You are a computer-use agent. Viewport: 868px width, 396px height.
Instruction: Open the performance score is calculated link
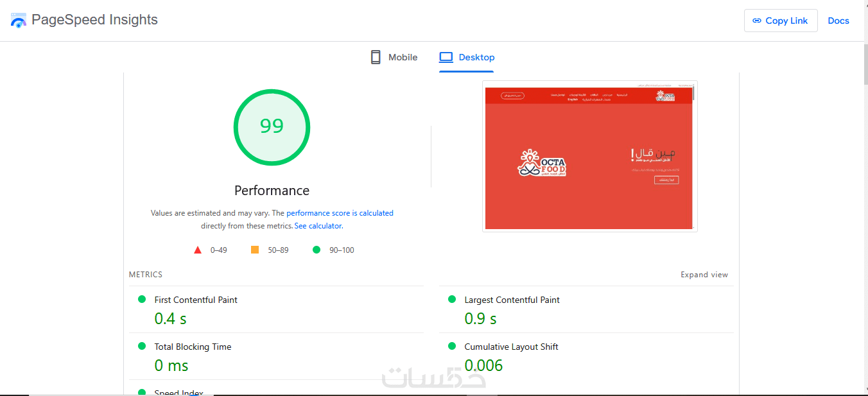tap(340, 213)
